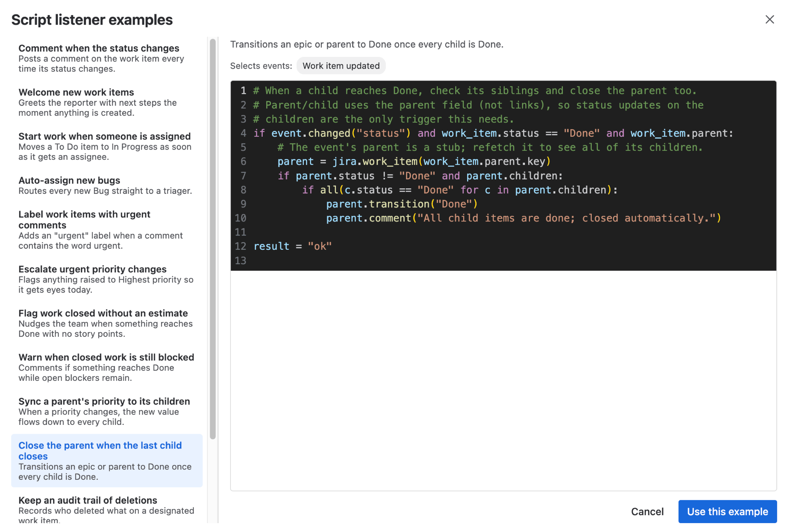Click the 'parent.transition("Done")' code line

click(402, 204)
